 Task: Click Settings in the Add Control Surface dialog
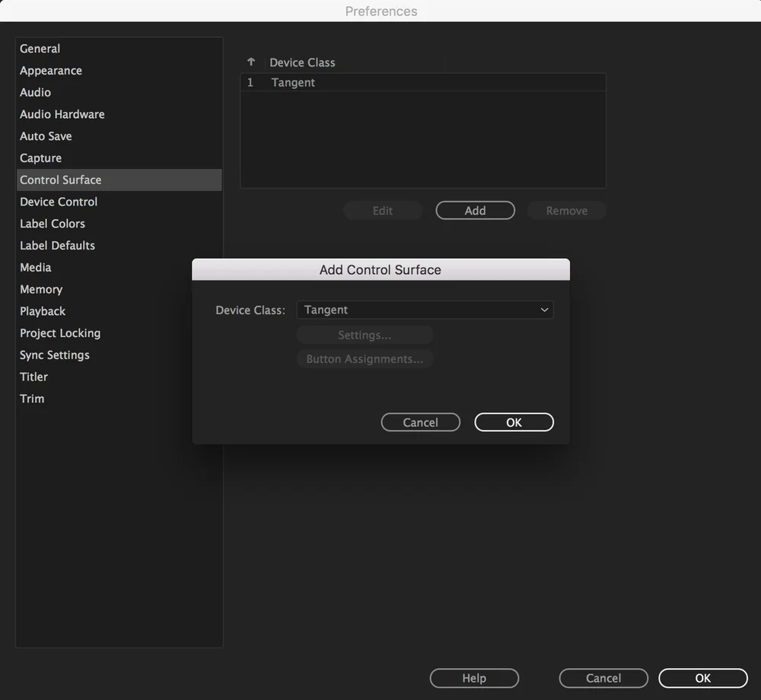pyautogui.click(x=365, y=335)
